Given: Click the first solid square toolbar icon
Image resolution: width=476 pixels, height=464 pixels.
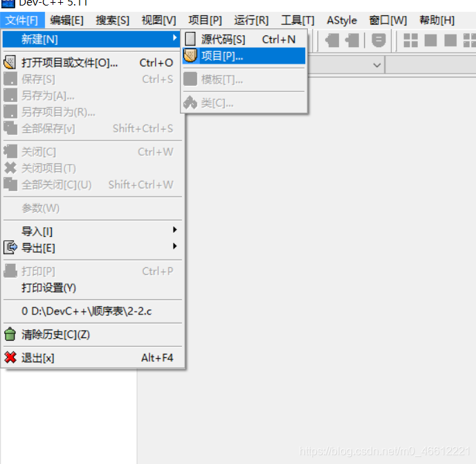Looking at the screenshot, I should (x=430, y=40).
